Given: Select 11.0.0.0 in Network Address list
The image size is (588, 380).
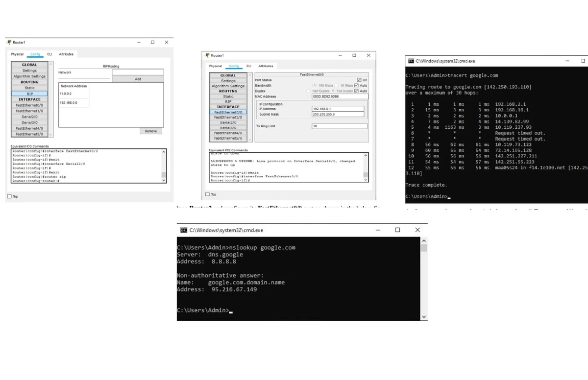Looking at the screenshot, I should (74, 94).
